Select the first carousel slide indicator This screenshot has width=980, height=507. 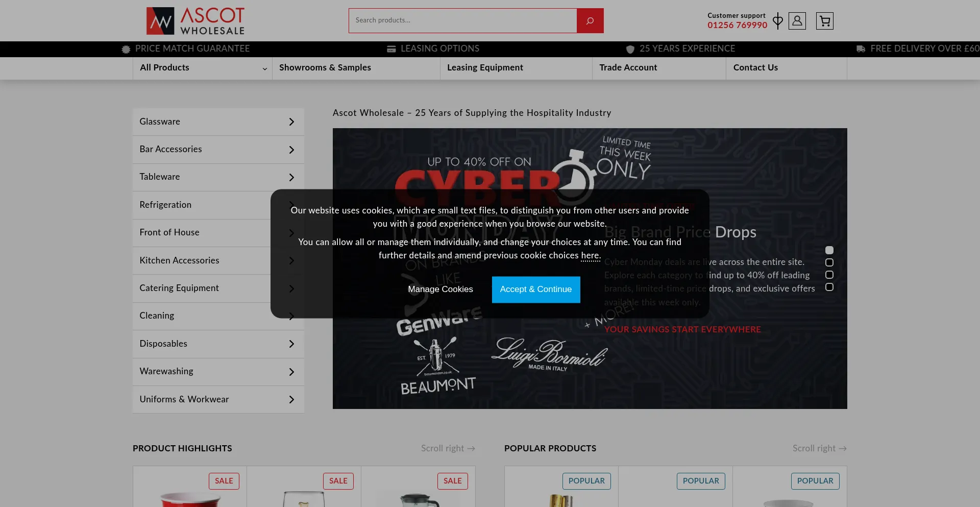tap(829, 250)
